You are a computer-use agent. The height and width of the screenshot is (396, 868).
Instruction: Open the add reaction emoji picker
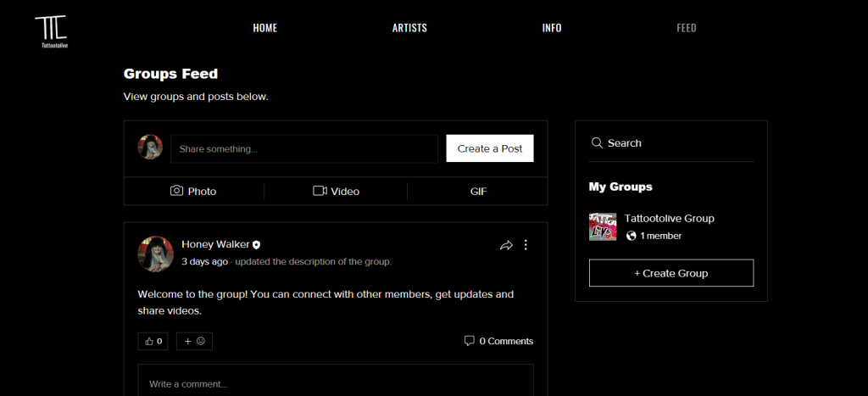(194, 341)
